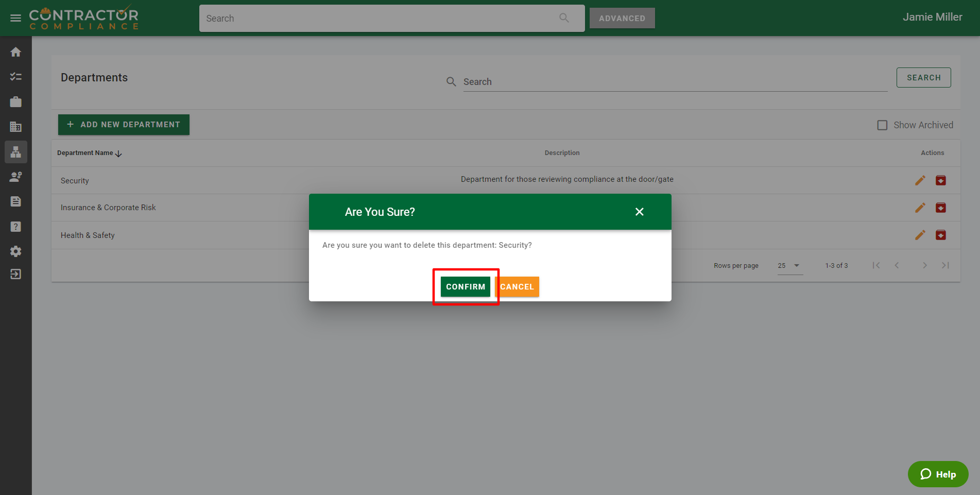
Task: Enable the Show Archived checkbox
Action: 882,125
